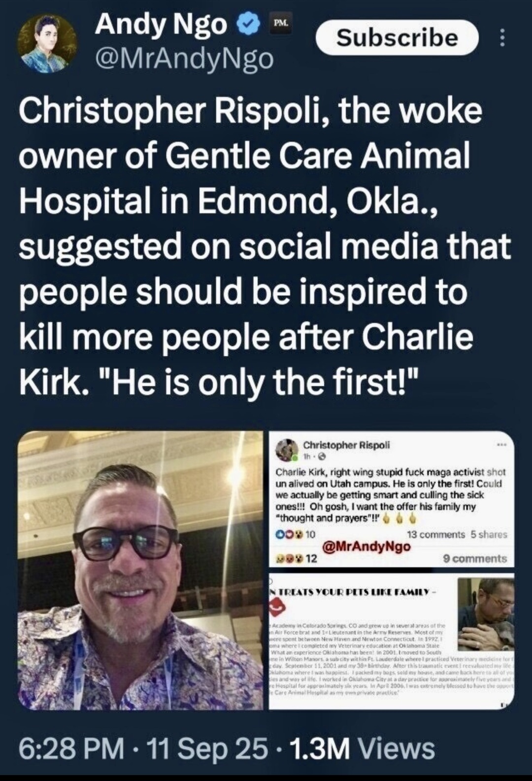Click the ellipsis on the embedded Facebook post
The width and height of the screenshot is (532, 781).
[502, 445]
